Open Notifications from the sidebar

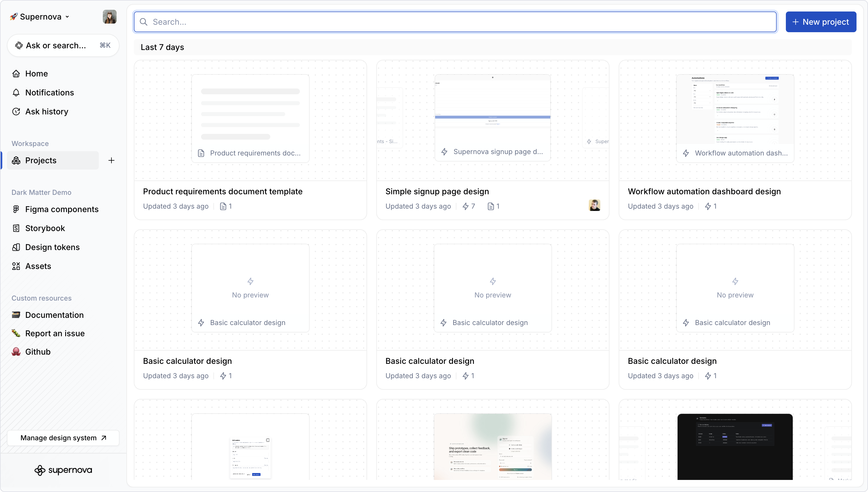coord(50,92)
